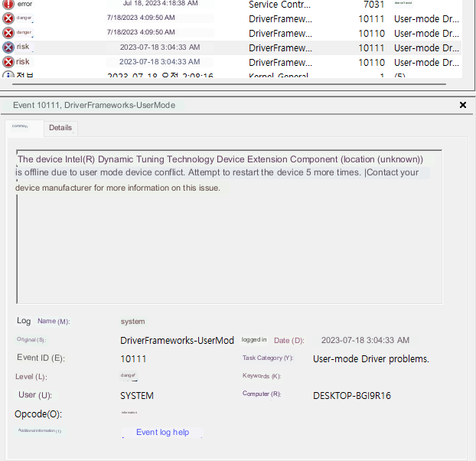476x461 pixels.
Task: Click the User-mode Driver problems task category value
Action: (x=371, y=358)
